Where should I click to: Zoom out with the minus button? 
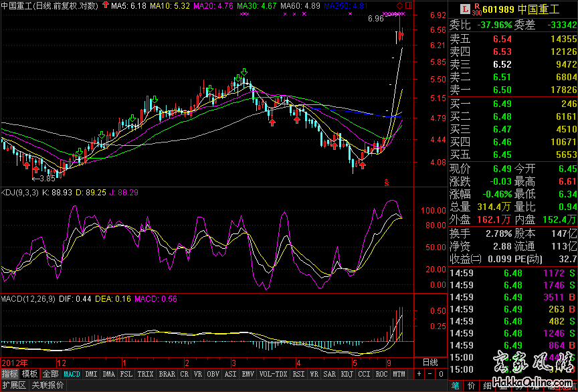pyautogui.click(x=429, y=374)
